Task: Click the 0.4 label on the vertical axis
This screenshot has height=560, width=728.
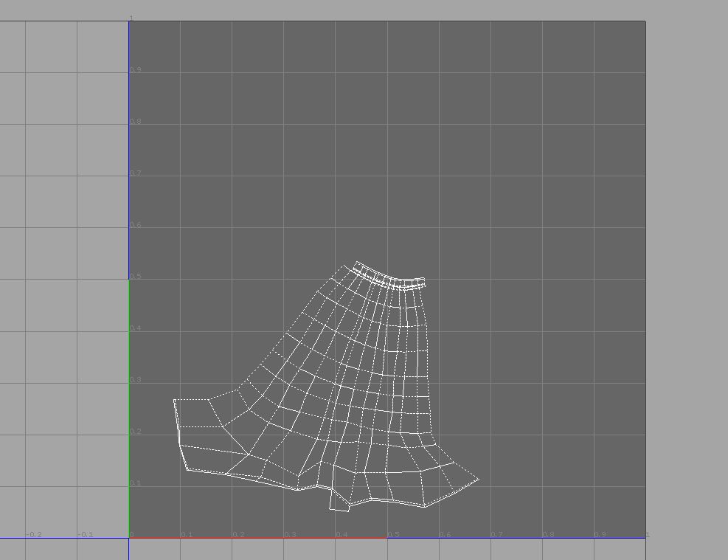Action: 136,328
